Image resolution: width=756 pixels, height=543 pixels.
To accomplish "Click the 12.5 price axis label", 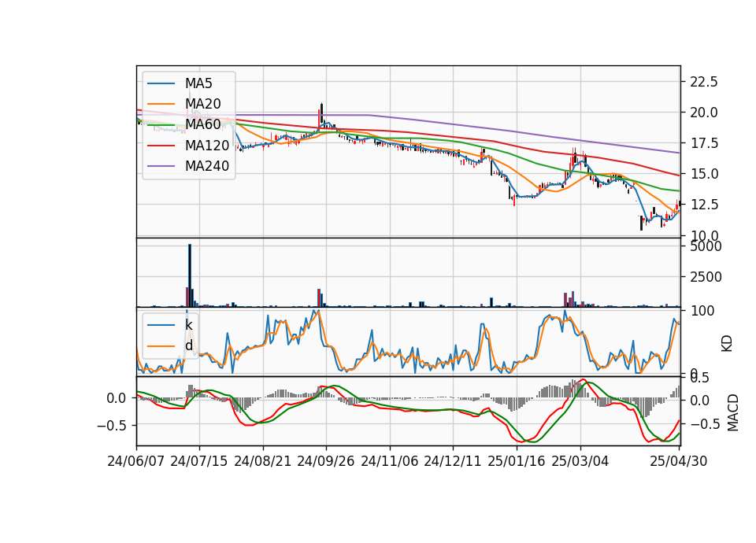I will [x=704, y=205].
